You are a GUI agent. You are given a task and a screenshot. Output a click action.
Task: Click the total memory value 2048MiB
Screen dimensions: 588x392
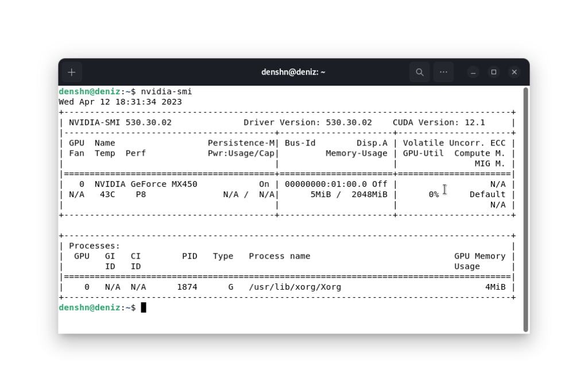point(369,194)
